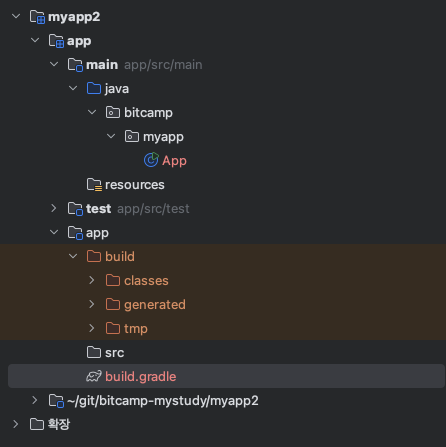446x447 pixels.
Task: Click the blue java source folder icon
Action: pos(94,88)
